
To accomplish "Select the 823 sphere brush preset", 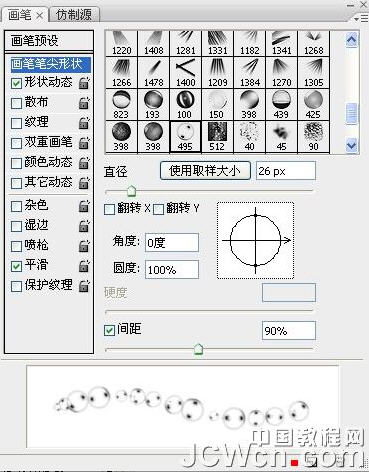I will coord(121,104).
